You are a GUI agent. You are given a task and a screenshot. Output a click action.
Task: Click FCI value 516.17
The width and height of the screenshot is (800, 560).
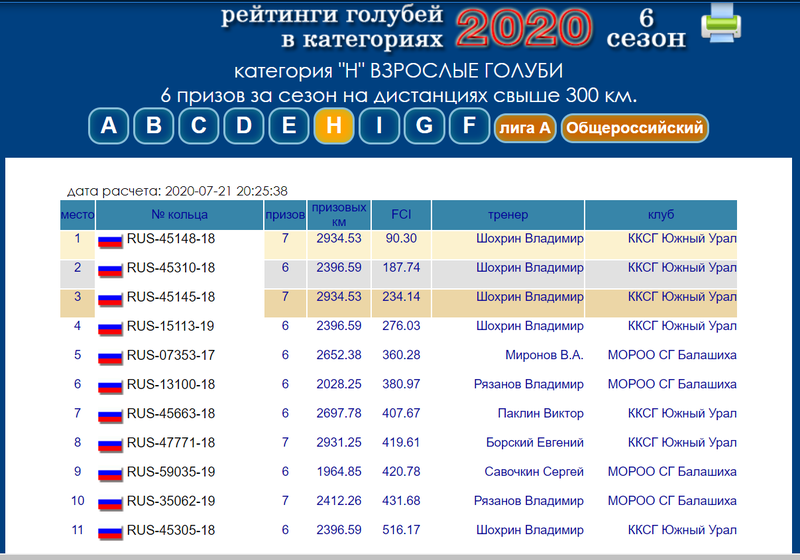(401, 530)
